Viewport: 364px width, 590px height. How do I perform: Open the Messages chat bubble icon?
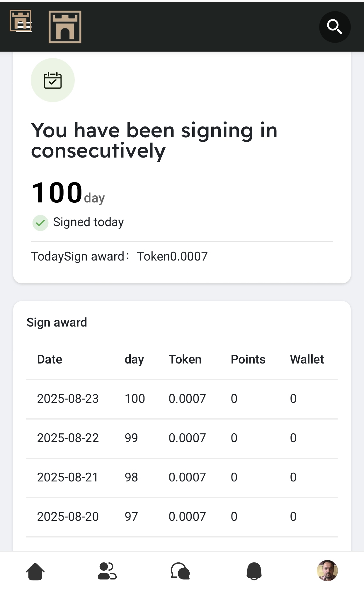[180, 571]
